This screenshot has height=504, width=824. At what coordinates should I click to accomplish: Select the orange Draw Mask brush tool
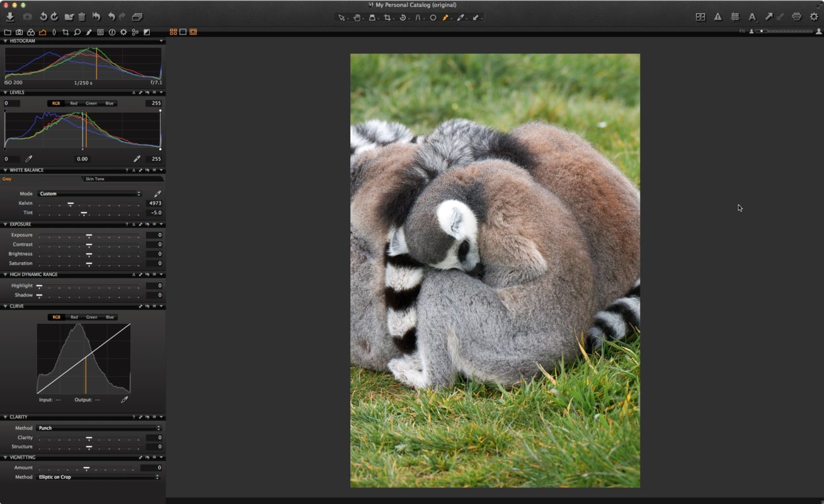coord(446,18)
